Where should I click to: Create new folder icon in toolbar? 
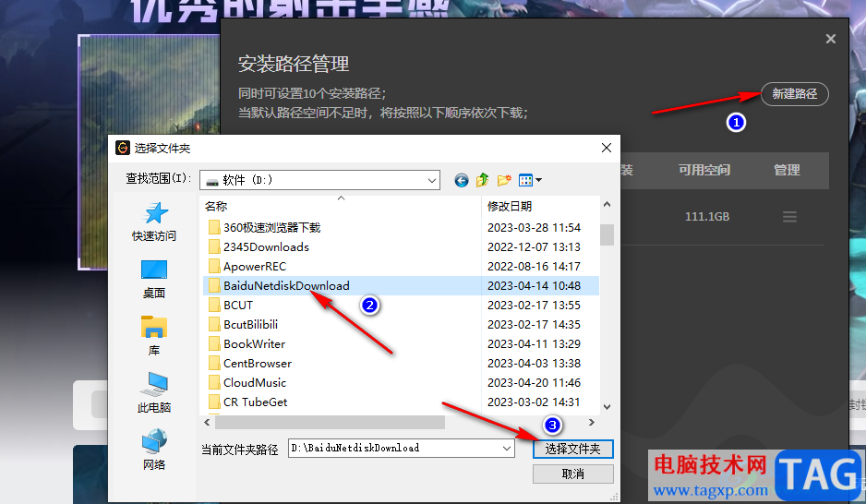pos(504,180)
